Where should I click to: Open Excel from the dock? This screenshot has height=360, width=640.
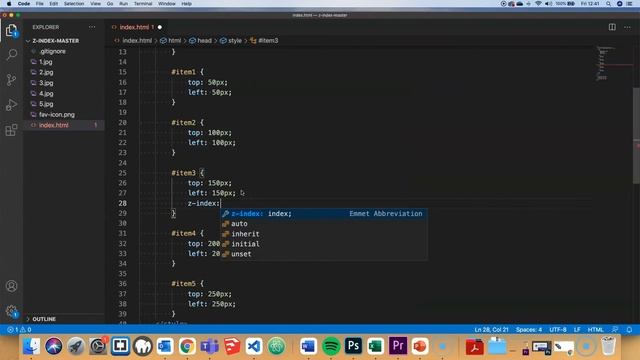click(376, 346)
